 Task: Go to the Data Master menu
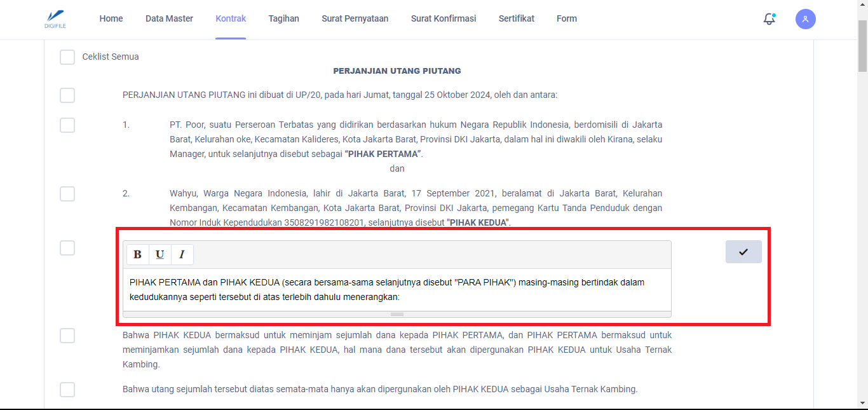pyautogui.click(x=169, y=19)
